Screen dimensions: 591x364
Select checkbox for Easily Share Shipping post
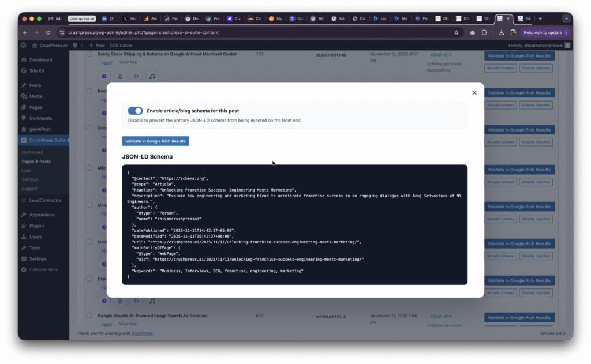point(89,54)
